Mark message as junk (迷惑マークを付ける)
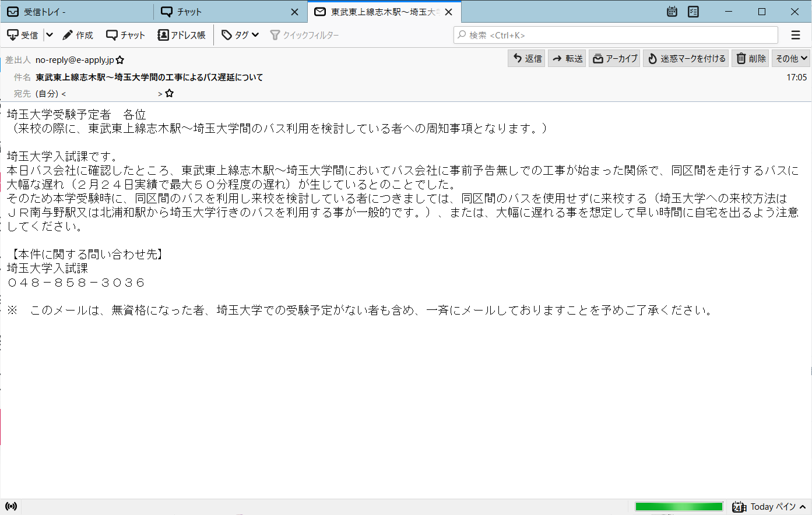The height and width of the screenshot is (515, 812). click(686, 58)
